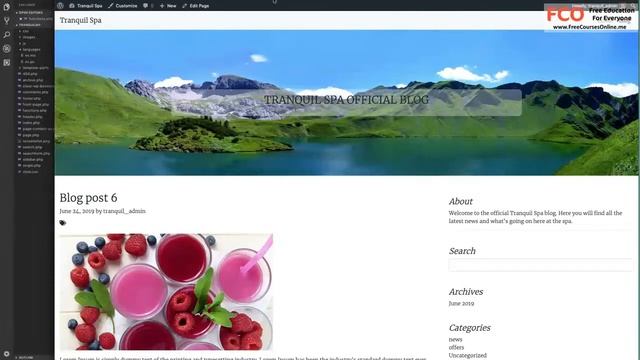640x360 pixels.
Task: Open the Source Control view icon
Action: (7, 21)
